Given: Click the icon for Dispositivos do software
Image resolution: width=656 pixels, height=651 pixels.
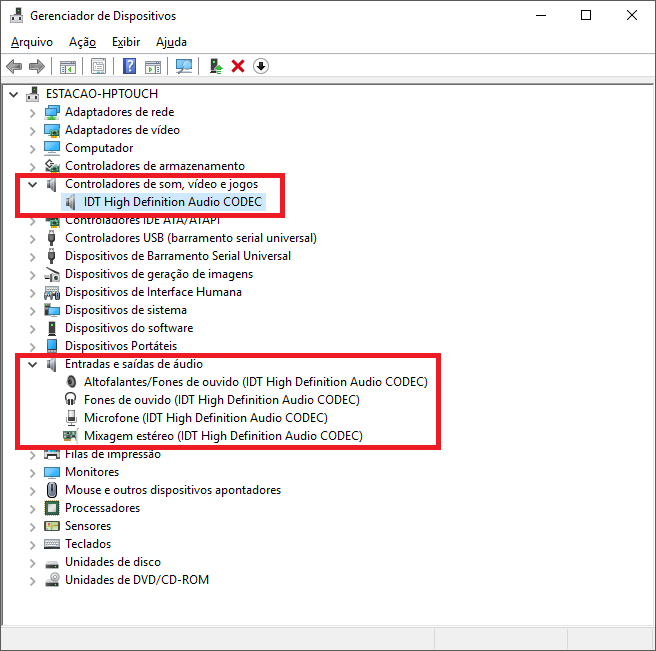Looking at the screenshot, I should [52, 328].
